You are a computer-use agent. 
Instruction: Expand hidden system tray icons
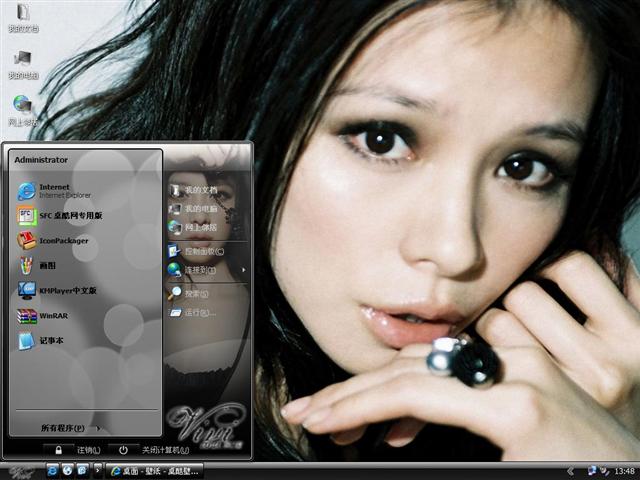tap(571, 471)
